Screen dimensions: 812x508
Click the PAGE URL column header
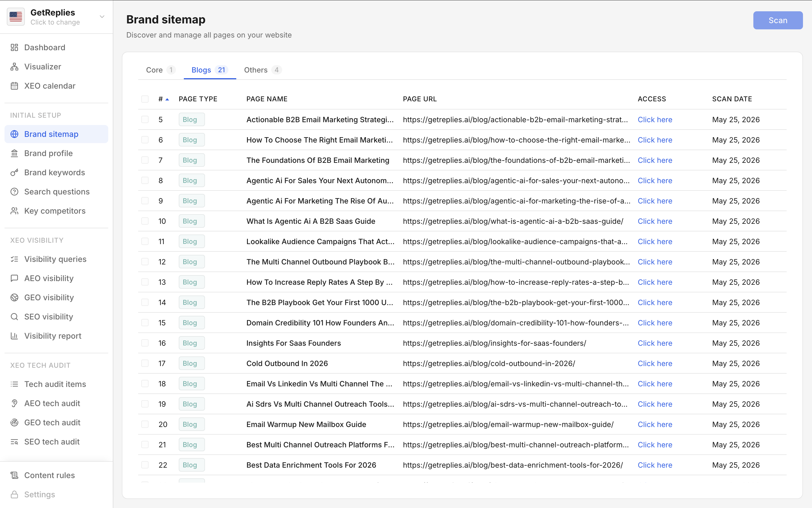(420, 99)
